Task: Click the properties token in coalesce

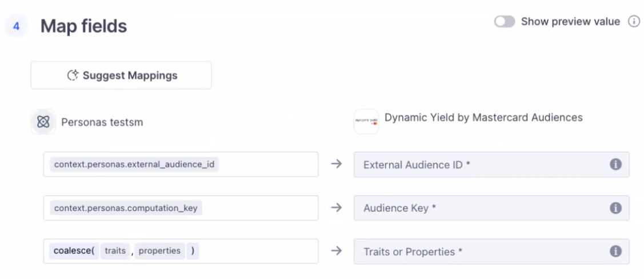Action: pos(159,250)
